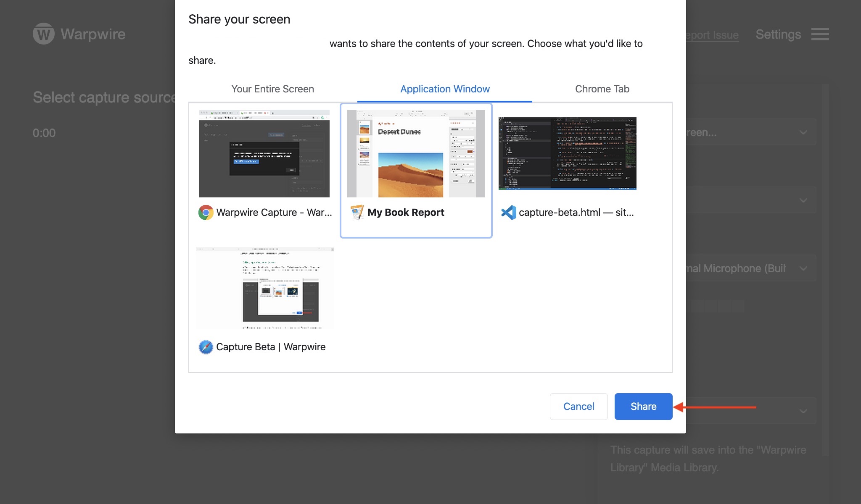861x504 pixels.
Task: Switch to Your Entire Screen tab
Action: tap(272, 89)
